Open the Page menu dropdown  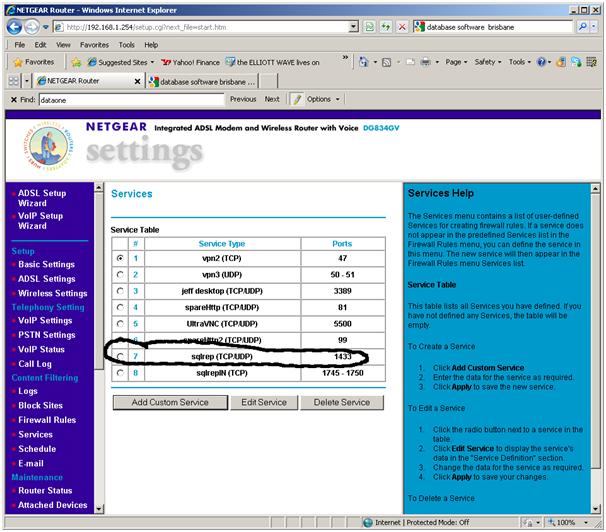[x=456, y=62]
